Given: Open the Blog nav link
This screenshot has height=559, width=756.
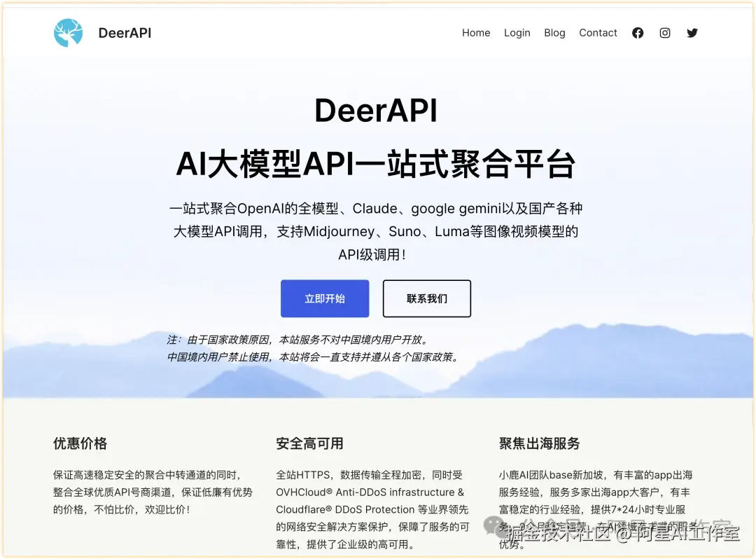Looking at the screenshot, I should (554, 33).
